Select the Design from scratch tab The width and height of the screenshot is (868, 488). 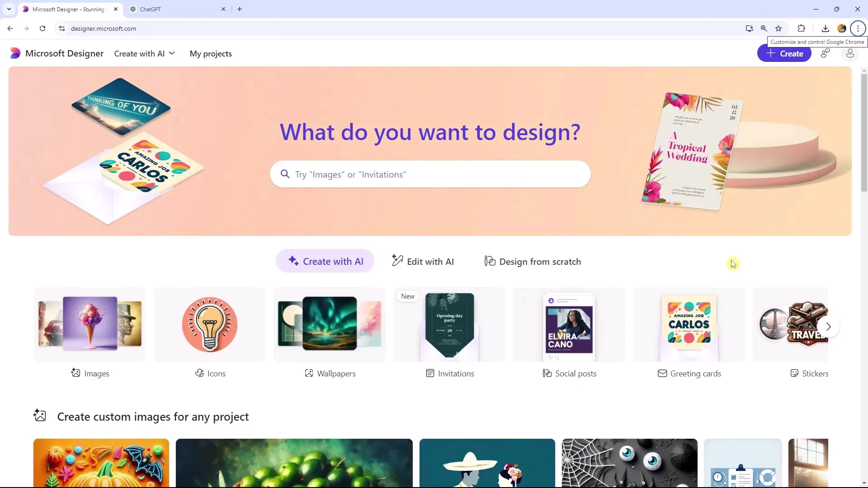pos(533,262)
